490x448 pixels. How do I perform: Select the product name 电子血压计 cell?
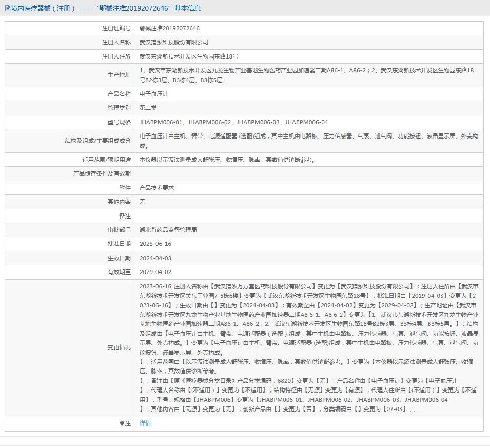tap(153, 94)
